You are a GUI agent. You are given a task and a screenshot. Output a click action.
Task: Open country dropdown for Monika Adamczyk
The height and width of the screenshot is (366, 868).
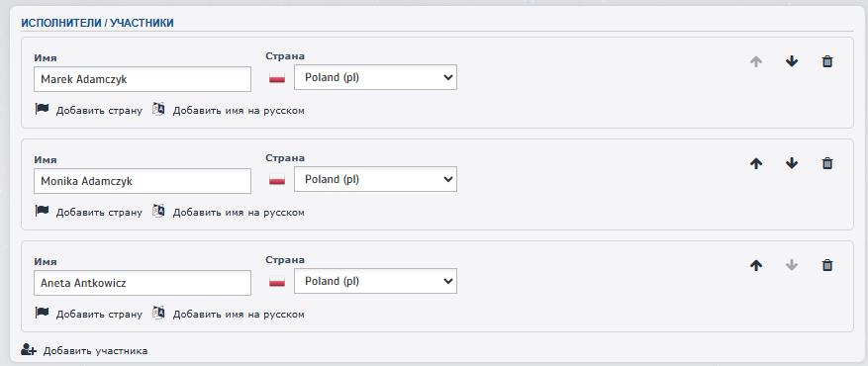(x=375, y=179)
